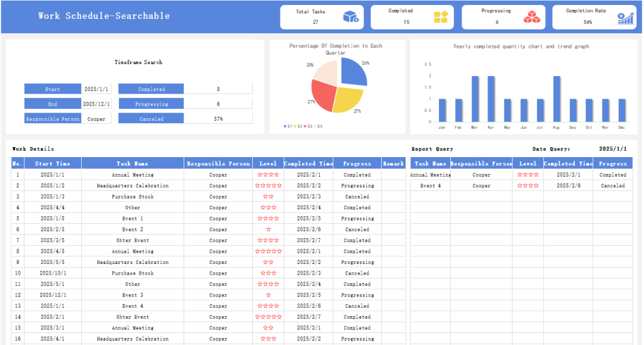Click the two-star level for Purchase Stock row 3

click(268, 197)
